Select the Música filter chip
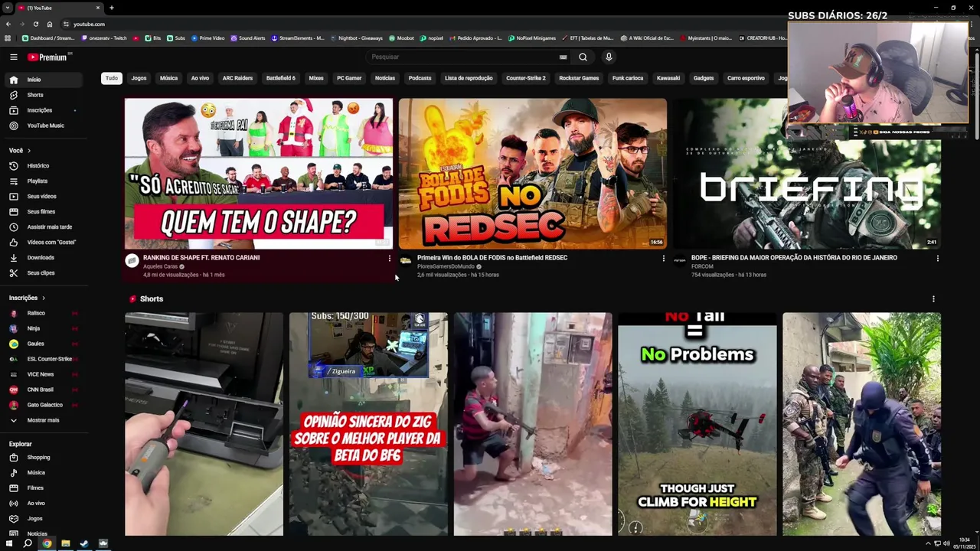The height and width of the screenshot is (551, 980). click(168, 78)
